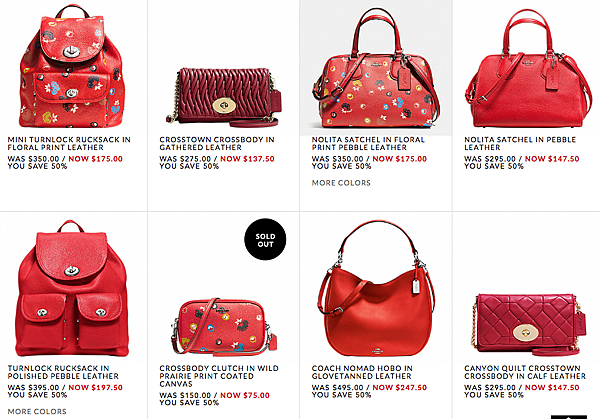This screenshot has width=600, height=419.
Task: Open the Crosstown Crossbody gathered leather bag image
Action: pyautogui.click(x=224, y=97)
